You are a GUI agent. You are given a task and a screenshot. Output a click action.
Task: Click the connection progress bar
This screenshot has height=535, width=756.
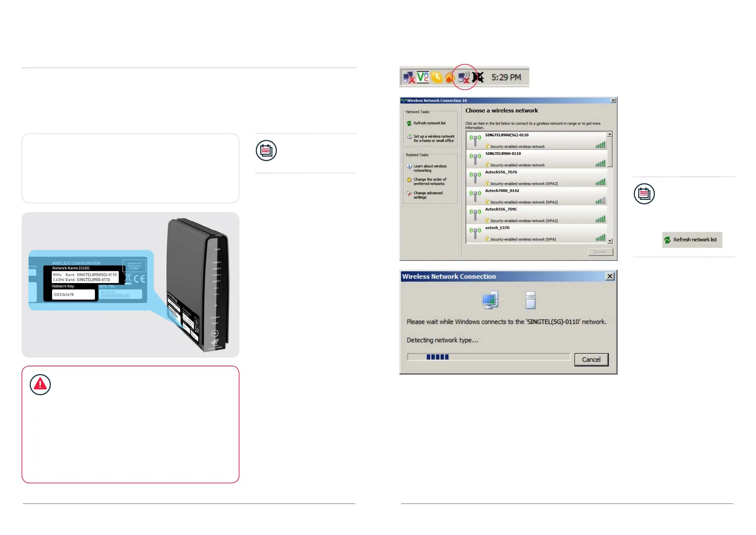tap(488, 357)
